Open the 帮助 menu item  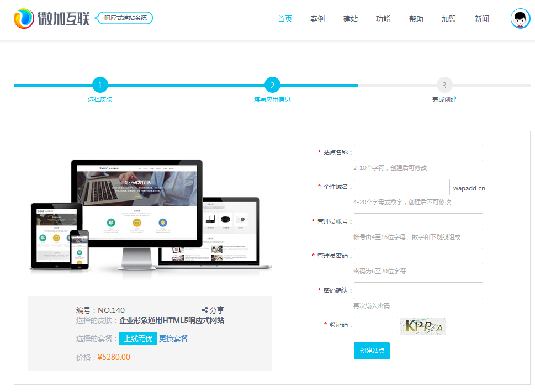point(416,19)
